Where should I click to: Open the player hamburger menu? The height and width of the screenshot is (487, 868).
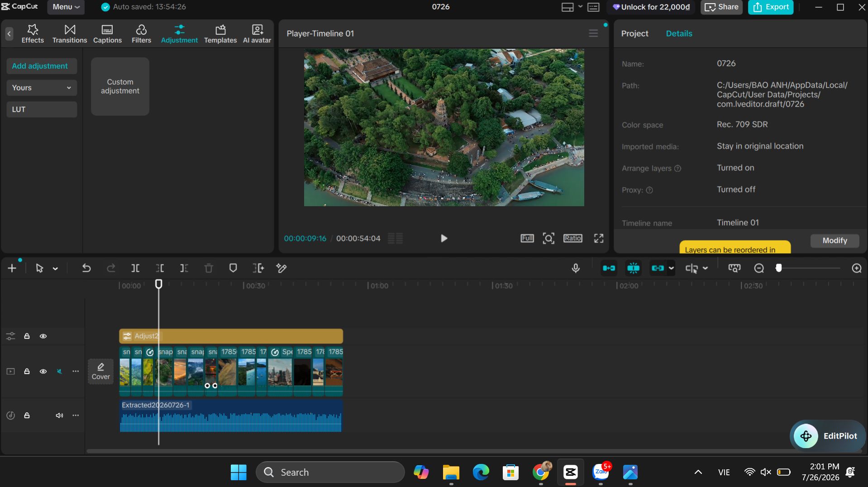[x=593, y=33]
